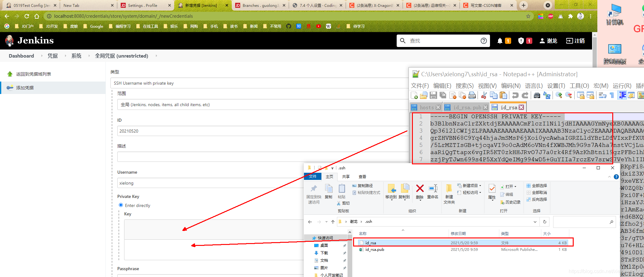Open Jenkins security warning shield icon
Screen dimensions: 644x277
(521, 41)
